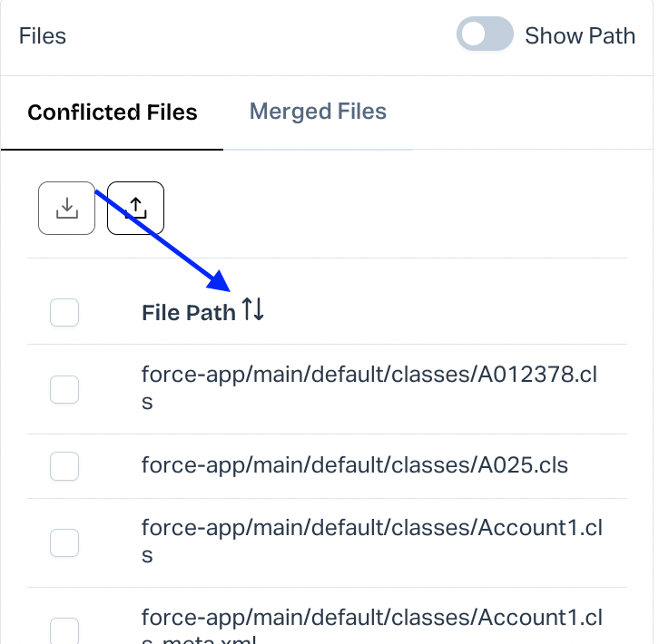Screen dimensions: 659x644
Task: Open the Conflicted Files tab
Action: pos(113,113)
